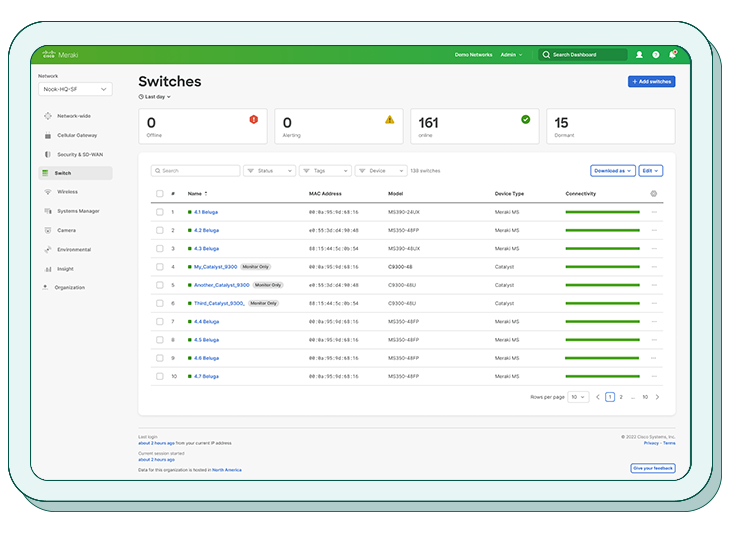Open the 4.5 Beluga switch link
This screenshot has height=536, width=730.
coord(206,340)
